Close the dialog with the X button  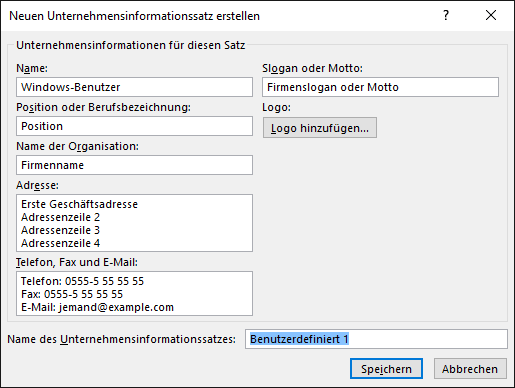point(491,15)
